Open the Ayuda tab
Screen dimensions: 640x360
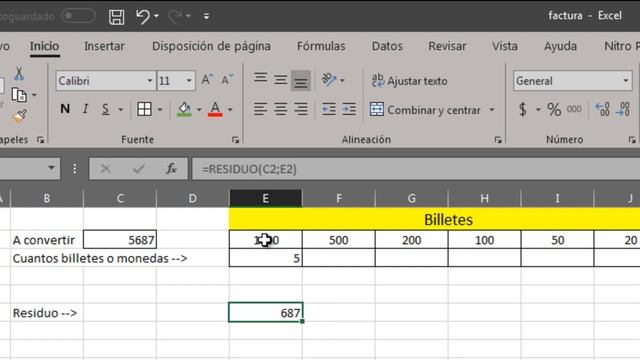[560, 46]
